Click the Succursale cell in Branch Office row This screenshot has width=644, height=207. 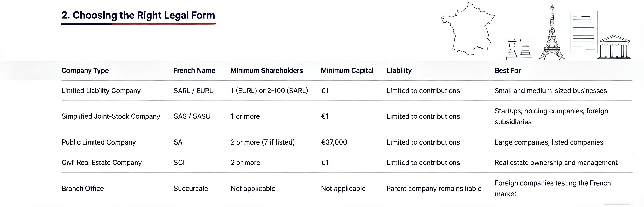click(x=191, y=189)
